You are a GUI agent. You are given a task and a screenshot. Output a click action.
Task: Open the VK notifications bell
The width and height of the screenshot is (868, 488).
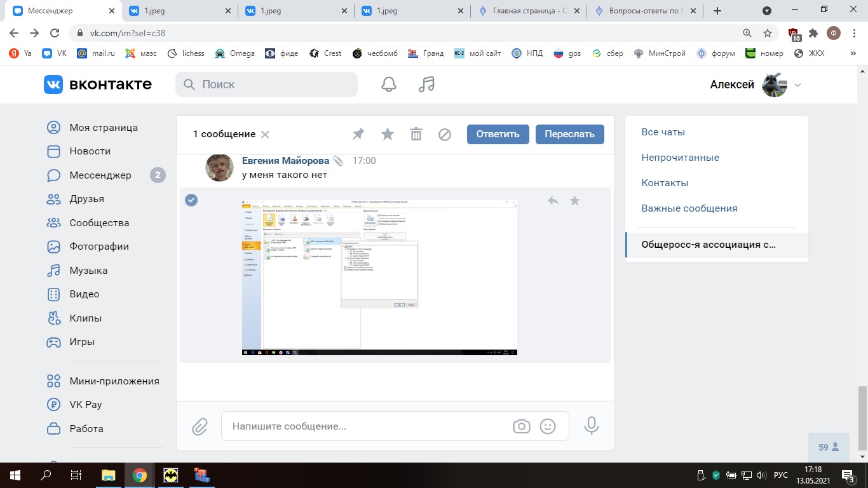pyautogui.click(x=388, y=85)
